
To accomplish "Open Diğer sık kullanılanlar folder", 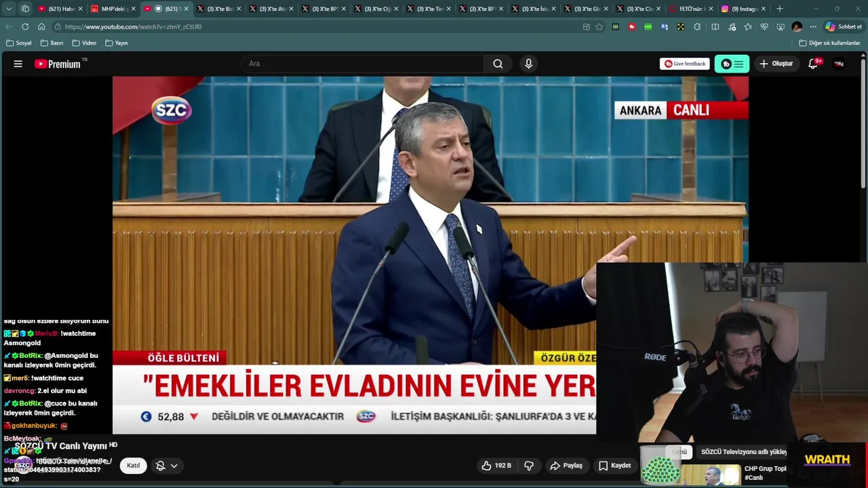I will click(829, 43).
